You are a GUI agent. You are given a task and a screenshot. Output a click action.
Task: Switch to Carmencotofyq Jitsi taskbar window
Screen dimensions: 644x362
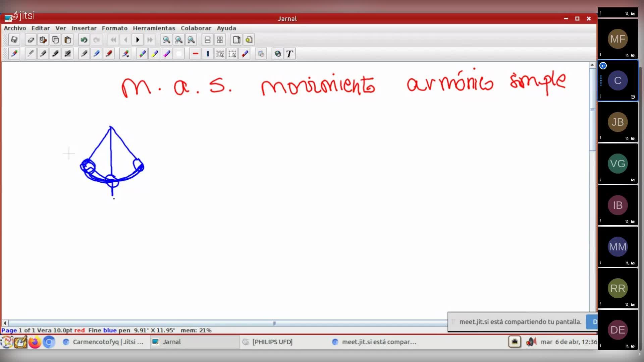pyautogui.click(x=104, y=342)
